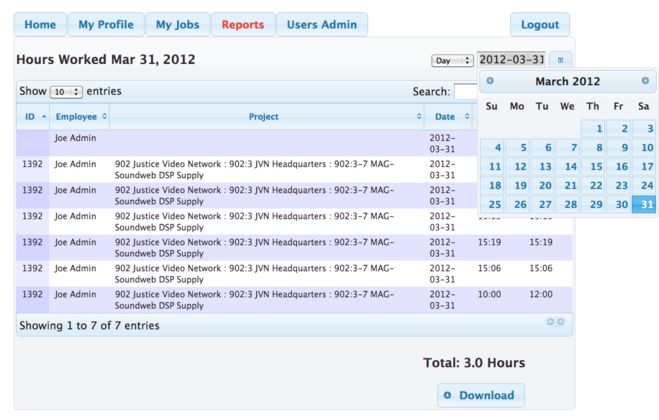Viewport: 659px width, 420px height.
Task: Pick March 1 in the calendar
Action: pos(593,129)
